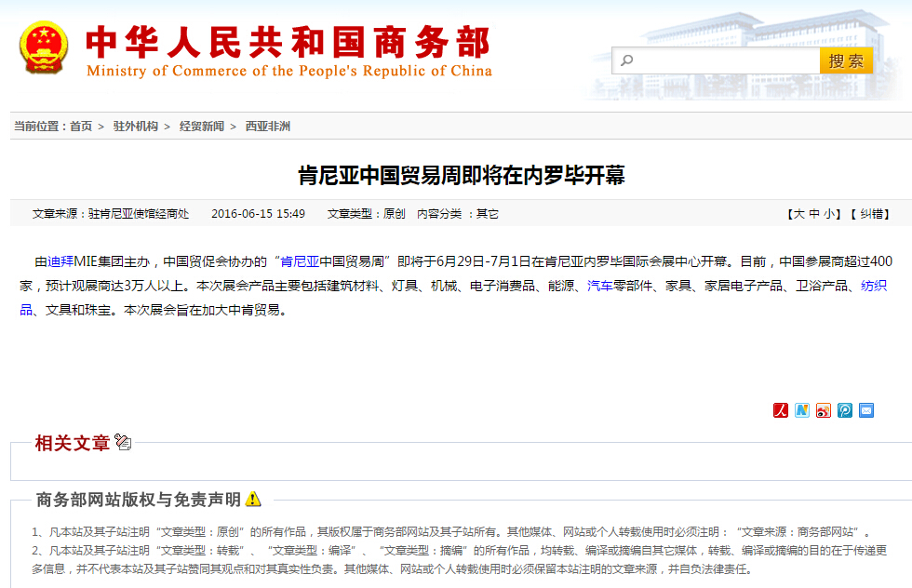The width and height of the screenshot is (912, 588).
Task: Open 驻外机构 breadcrumb item
Action: 136,127
